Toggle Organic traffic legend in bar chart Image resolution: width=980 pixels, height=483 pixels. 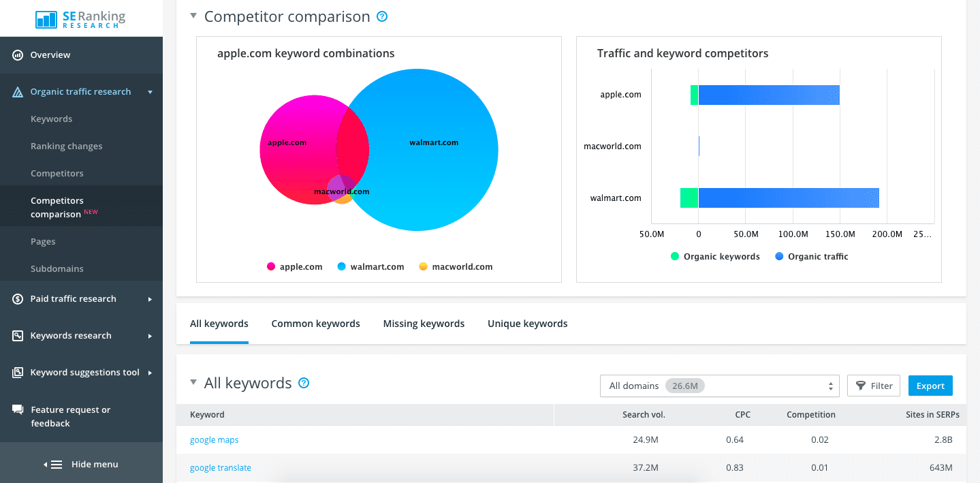tap(812, 257)
